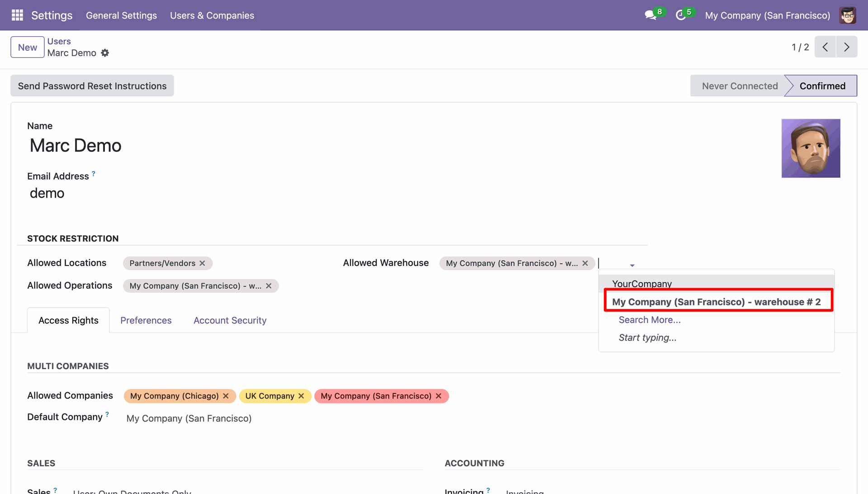
Task: Go to previous record arrow
Action: (x=825, y=47)
